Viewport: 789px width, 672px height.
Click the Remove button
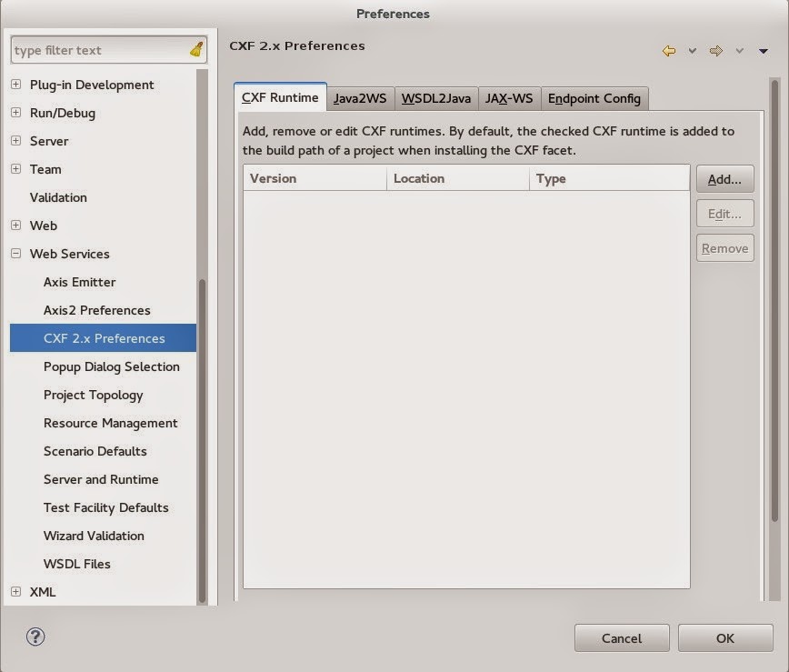tap(725, 248)
